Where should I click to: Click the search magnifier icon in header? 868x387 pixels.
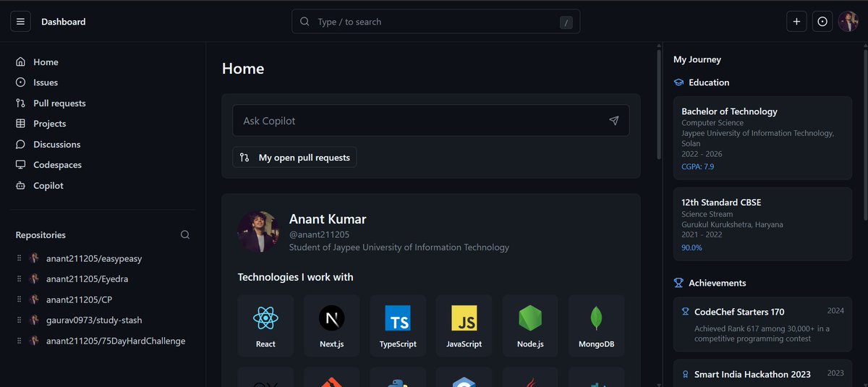(305, 22)
